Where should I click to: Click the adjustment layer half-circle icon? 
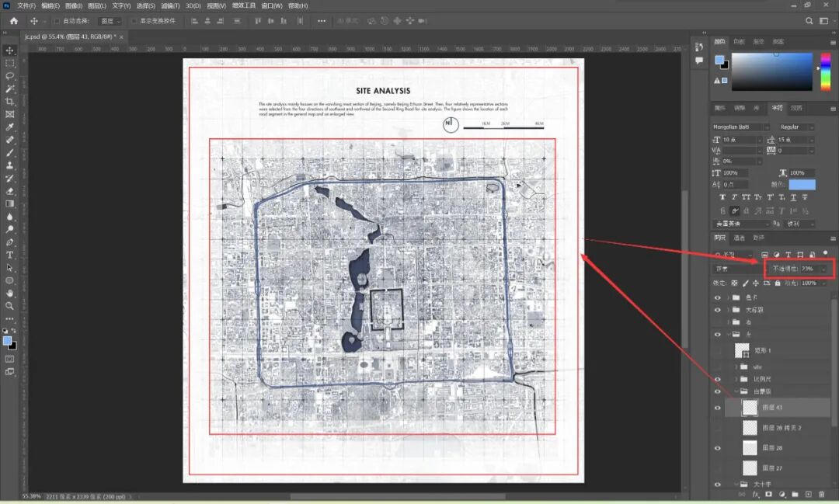[782, 495]
